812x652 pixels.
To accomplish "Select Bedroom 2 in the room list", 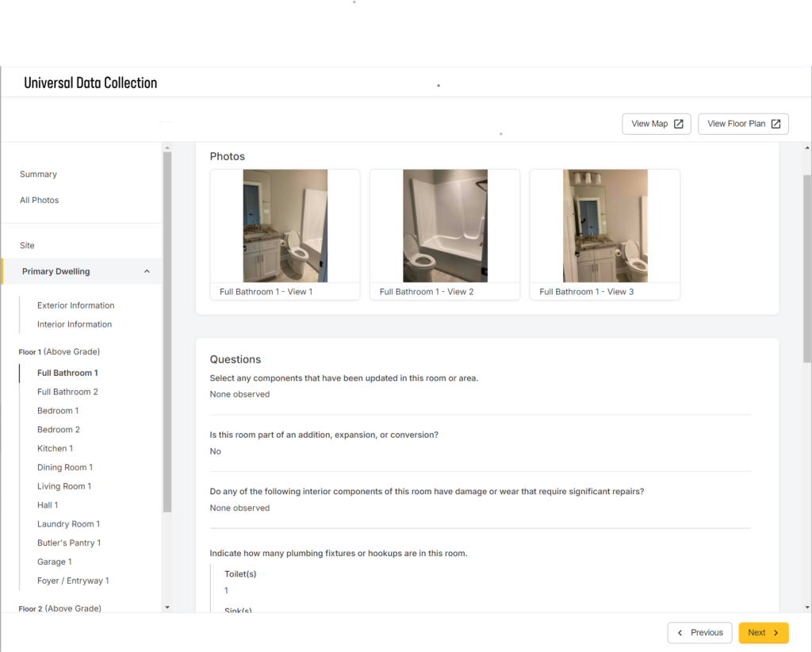I will (59, 430).
